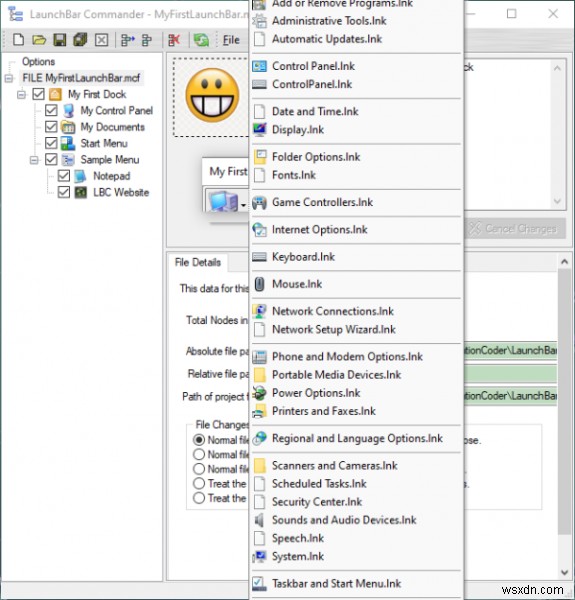
Task: Click the Administrative Tools.lnk gear icon
Action: pyautogui.click(x=259, y=21)
